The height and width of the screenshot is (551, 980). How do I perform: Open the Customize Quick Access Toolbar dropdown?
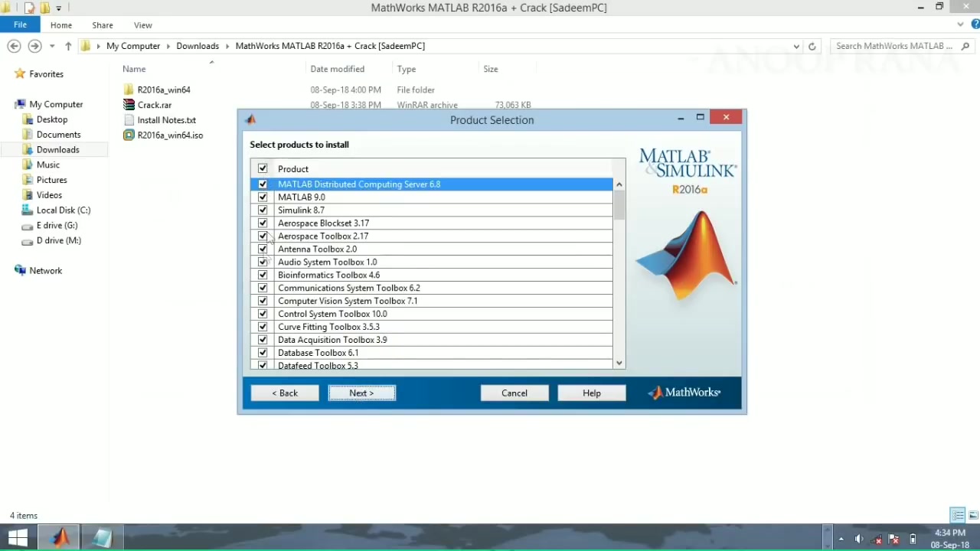click(x=59, y=8)
